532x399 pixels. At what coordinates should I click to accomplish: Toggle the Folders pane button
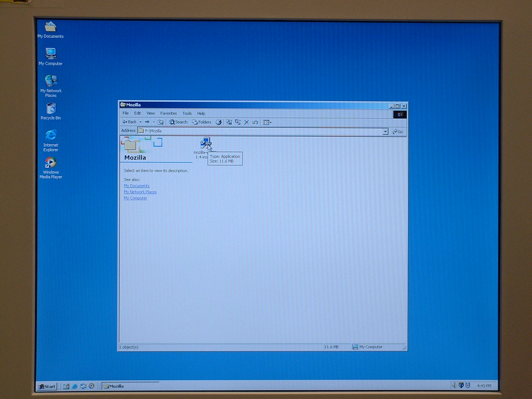[201, 122]
